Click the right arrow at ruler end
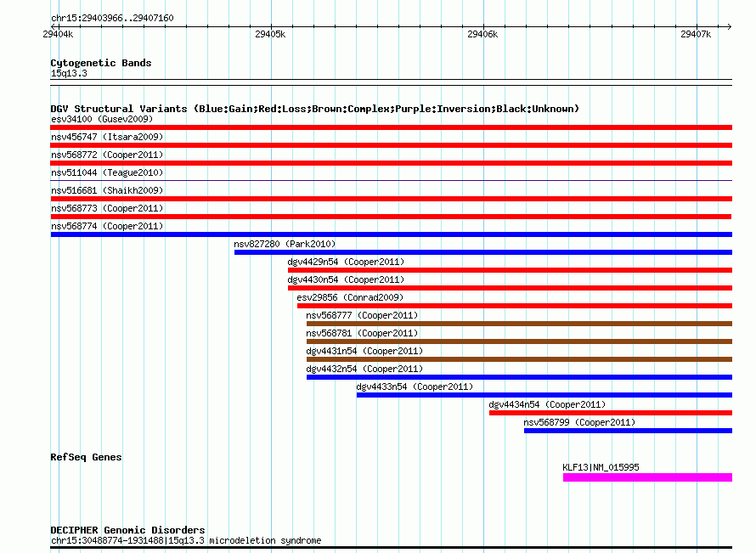 tap(729, 26)
